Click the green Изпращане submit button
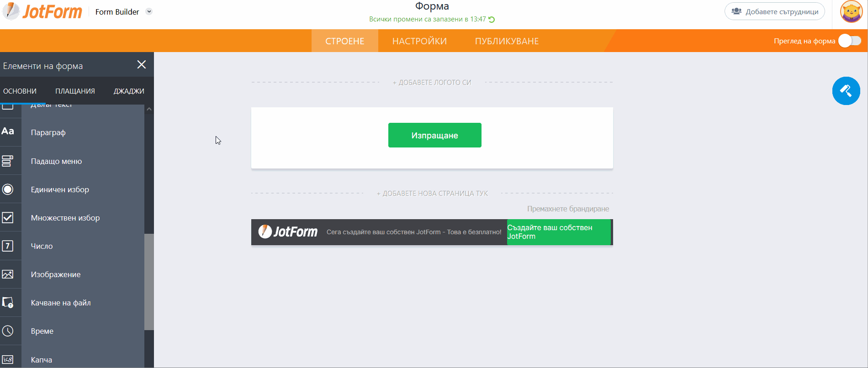Viewport: 868px width, 368px height. click(434, 135)
